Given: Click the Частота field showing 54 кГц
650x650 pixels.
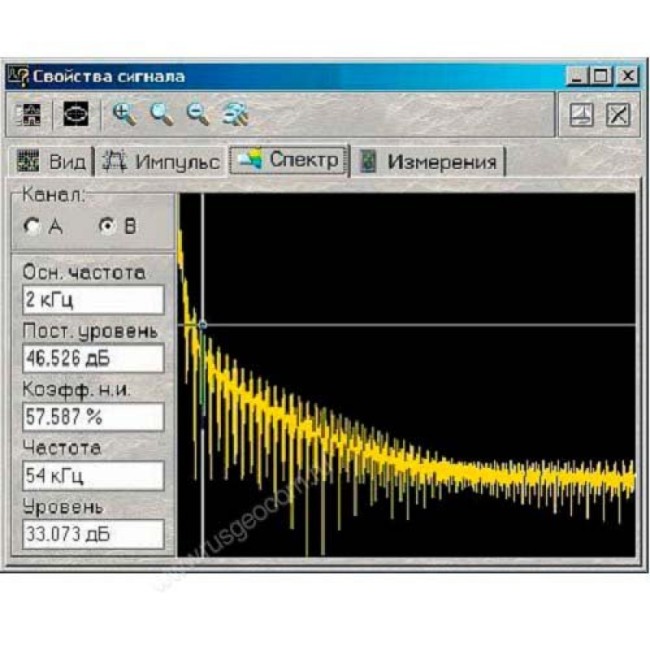Looking at the screenshot, I should click(x=92, y=475).
